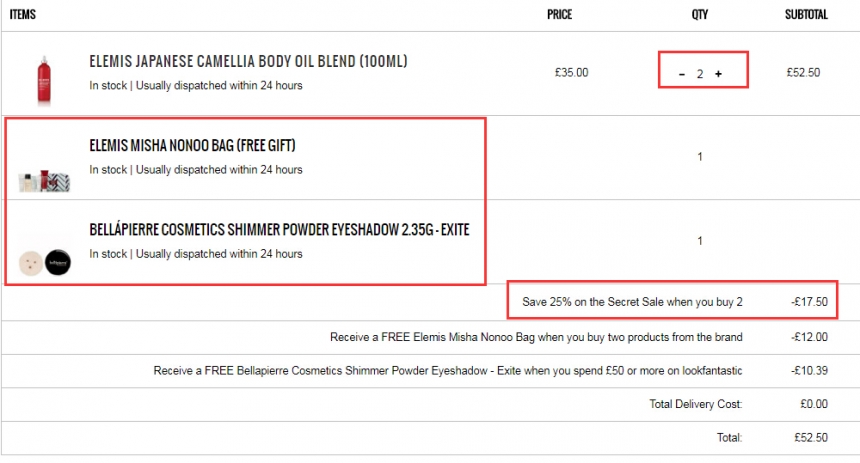Open Bellápierre Shimmer Powder Eyeshadow Exite title
The width and height of the screenshot is (860, 463).
pos(279,229)
